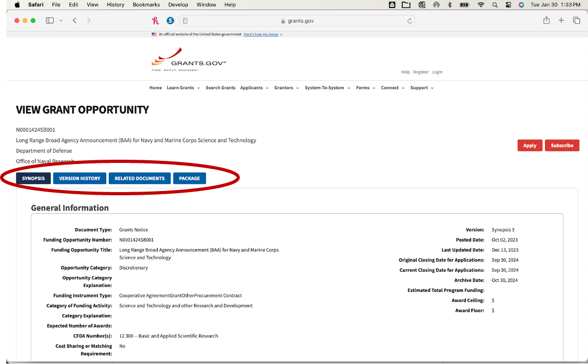
Task: Expand sidebar options chevron next to sidebar icon
Action: click(60, 21)
